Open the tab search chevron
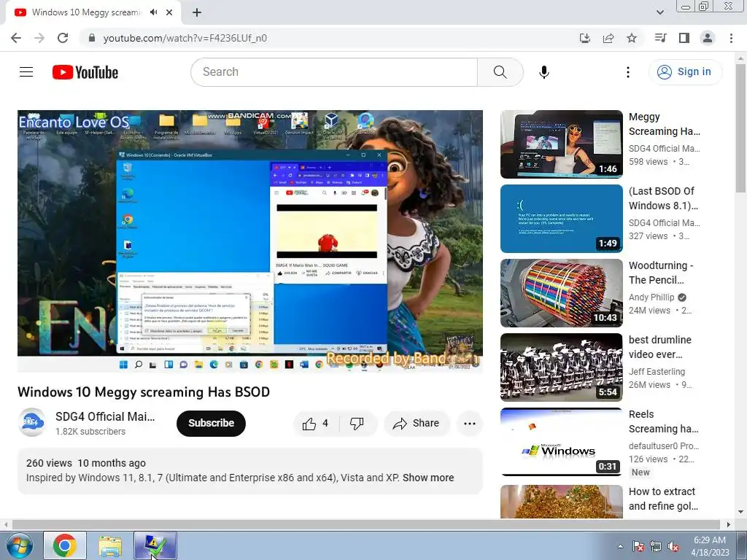 (x=659, y=12)
